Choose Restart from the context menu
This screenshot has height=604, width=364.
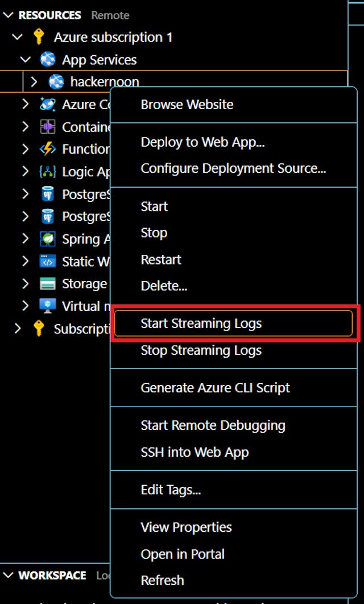pyautogui.click(x=161, y=259)
